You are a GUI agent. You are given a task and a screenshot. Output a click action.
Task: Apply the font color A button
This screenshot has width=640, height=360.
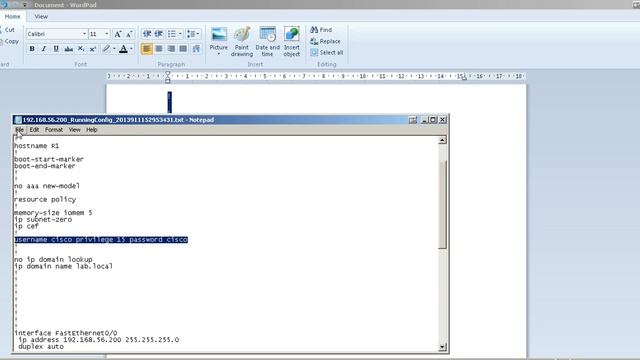click(123, 49)
